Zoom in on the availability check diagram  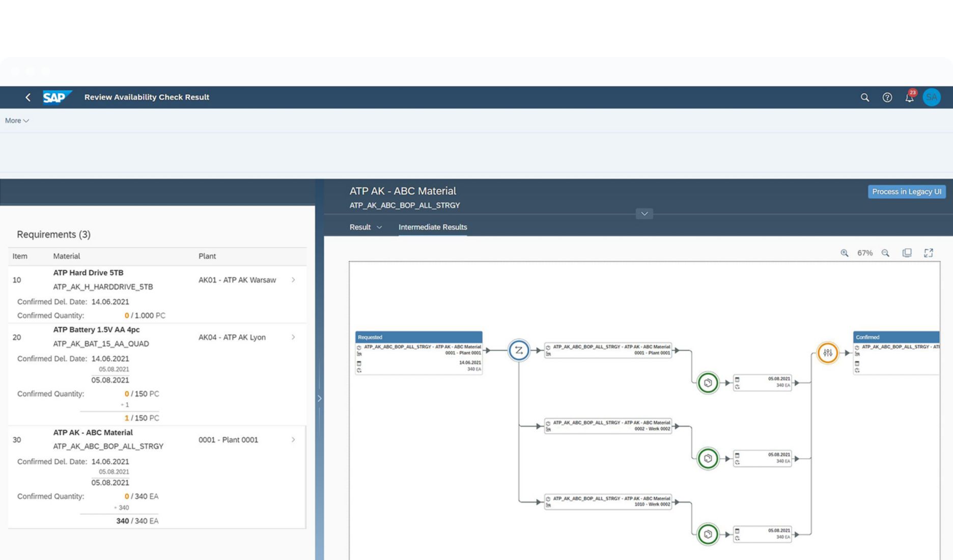[x=845, y=253]
